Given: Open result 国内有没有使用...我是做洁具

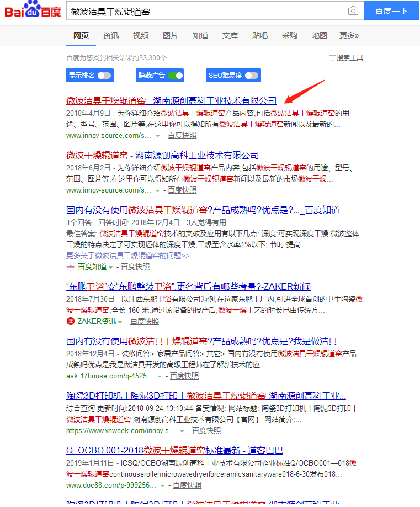Looking at the screenshot, I should [x=205, y=341].
